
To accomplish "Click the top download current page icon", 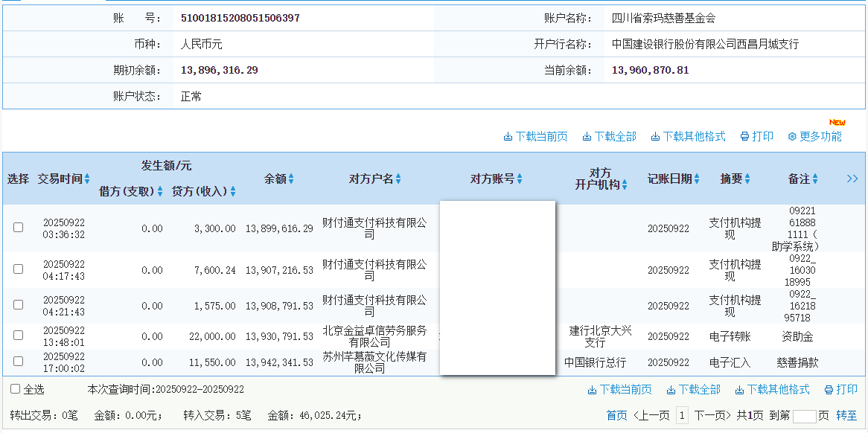I will [x=508, y=137].
